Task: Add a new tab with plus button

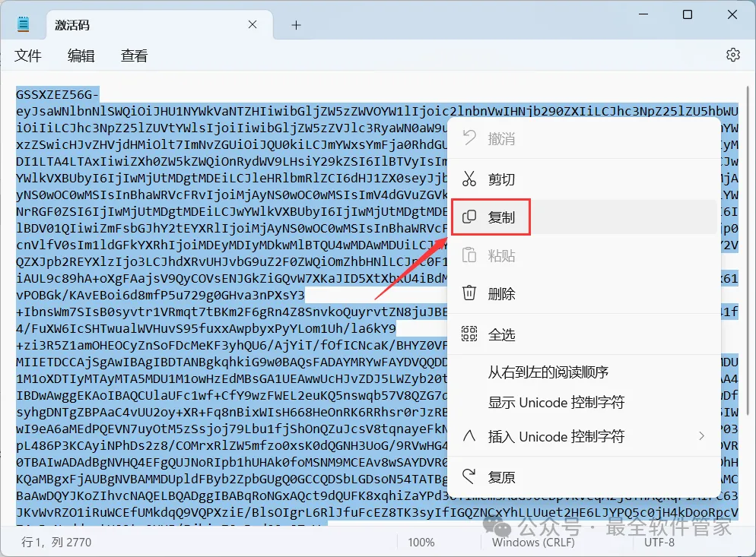Action: [296, 25]
